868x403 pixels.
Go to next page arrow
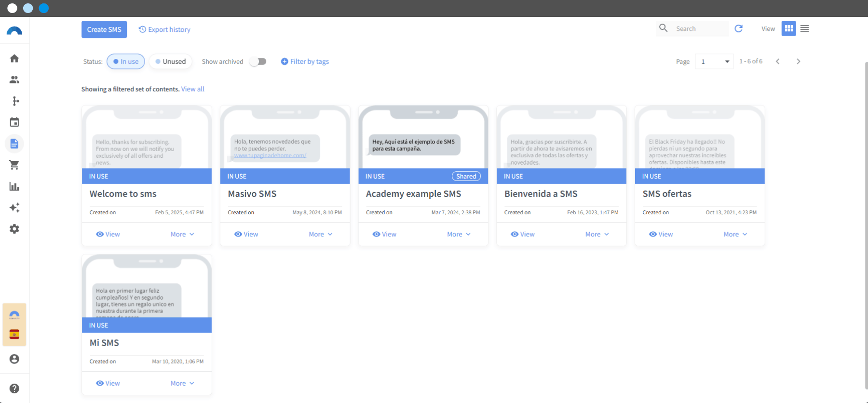(x=798, y=61)
